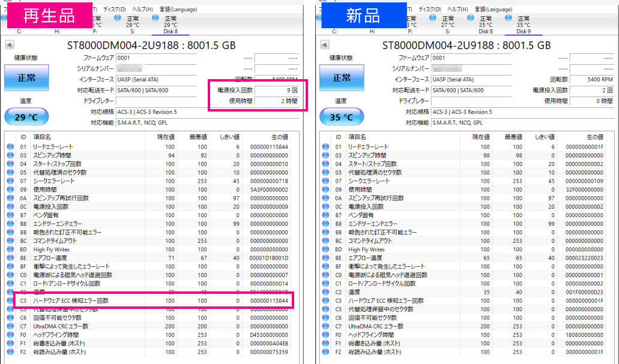The image size is (619, 364).
Task: Click the 項目名 column header in 再生品 window
Action: [x=42, y=137]
